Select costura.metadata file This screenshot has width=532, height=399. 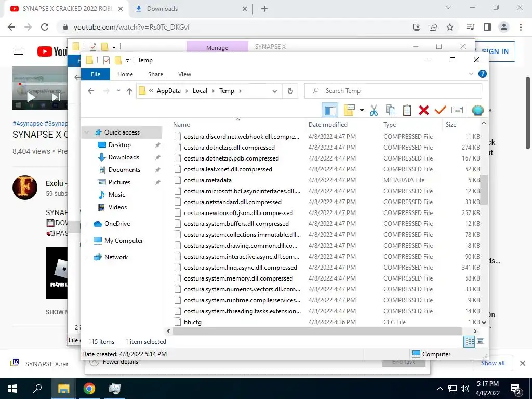(x=208, y=180)
